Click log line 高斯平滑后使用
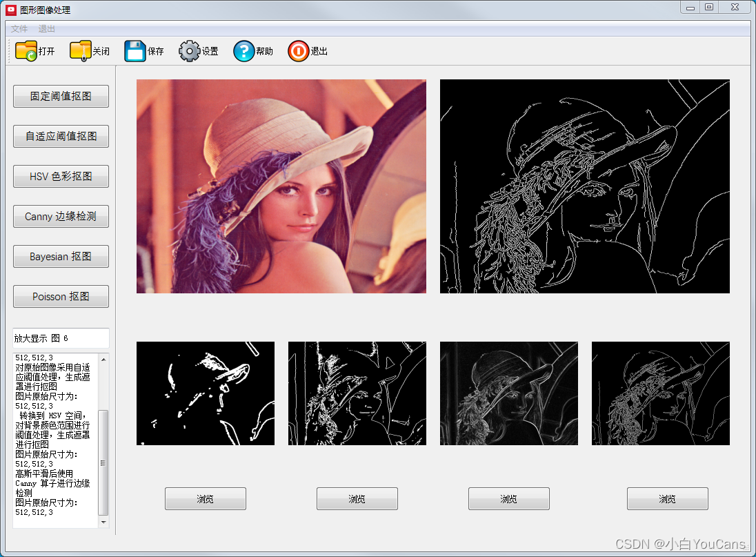 (44, 473)
